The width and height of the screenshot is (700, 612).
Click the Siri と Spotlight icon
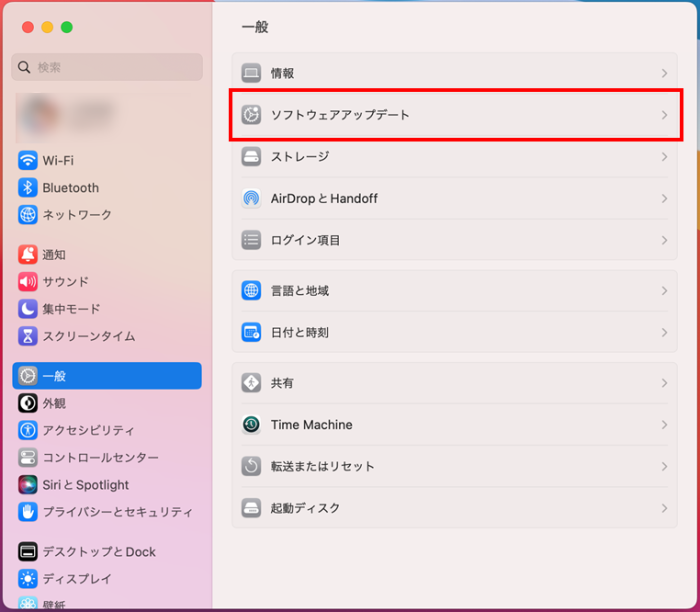pos(28,485)
